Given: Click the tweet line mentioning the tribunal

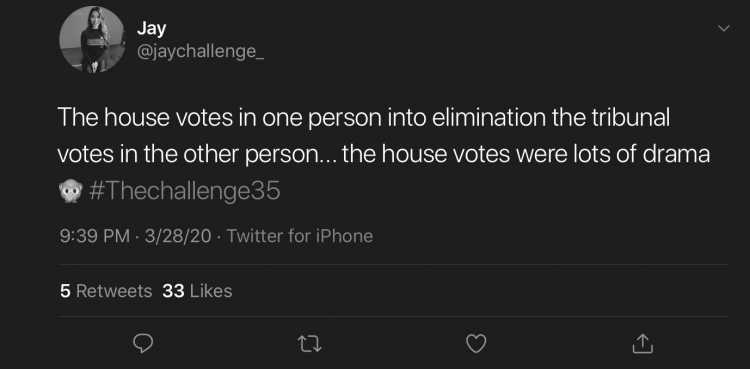Looking at the screenshot, I should click(x=364, y=118).
